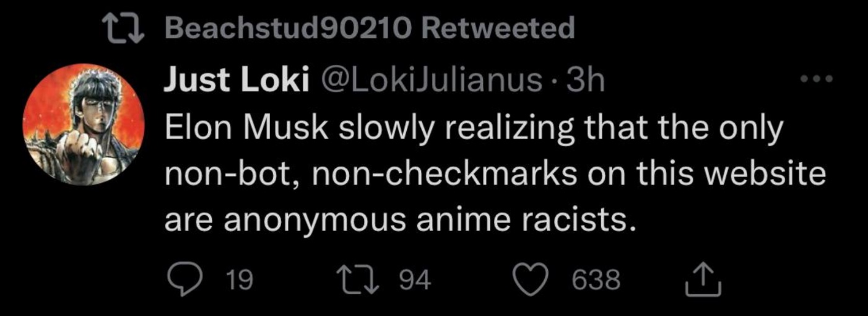
Task: Click the words Elon Musk in tweet
Action: pyautogui.click(x=239, y=129)
